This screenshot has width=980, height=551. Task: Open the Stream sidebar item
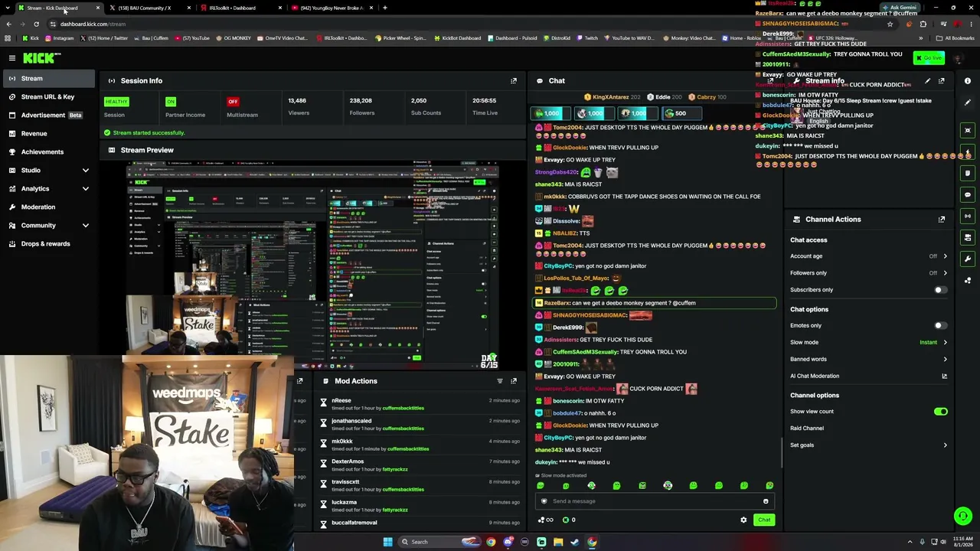click(48, 78)
